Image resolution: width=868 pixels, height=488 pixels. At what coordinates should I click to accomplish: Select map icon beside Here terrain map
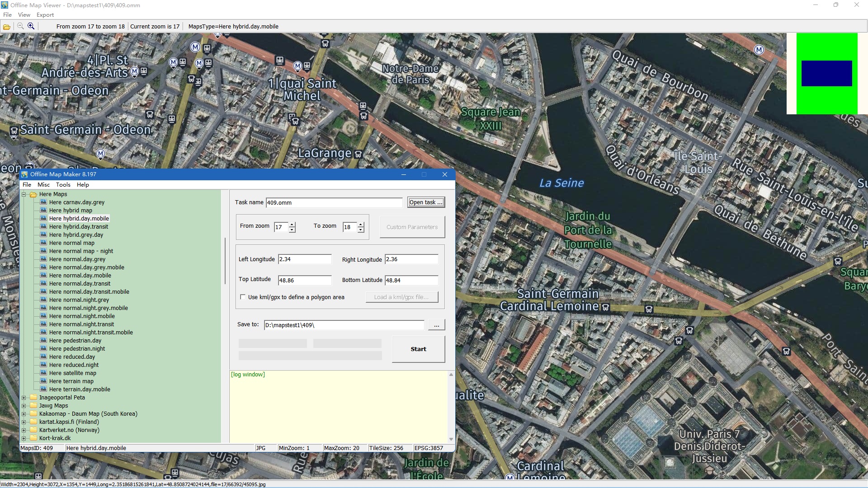click(43, 381)
